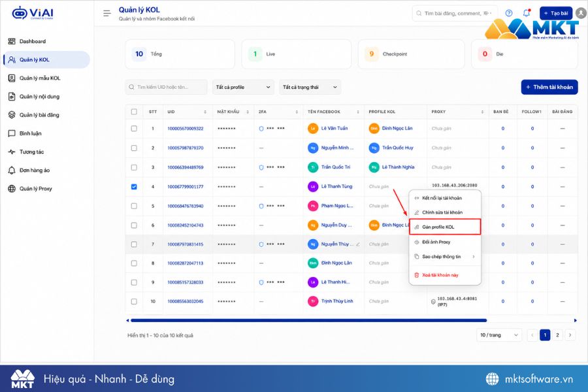The height and width of the screenshot is (392, 588).
Task: Expand Sao chép thông tin submenu
Action: (x=445, y=257)
